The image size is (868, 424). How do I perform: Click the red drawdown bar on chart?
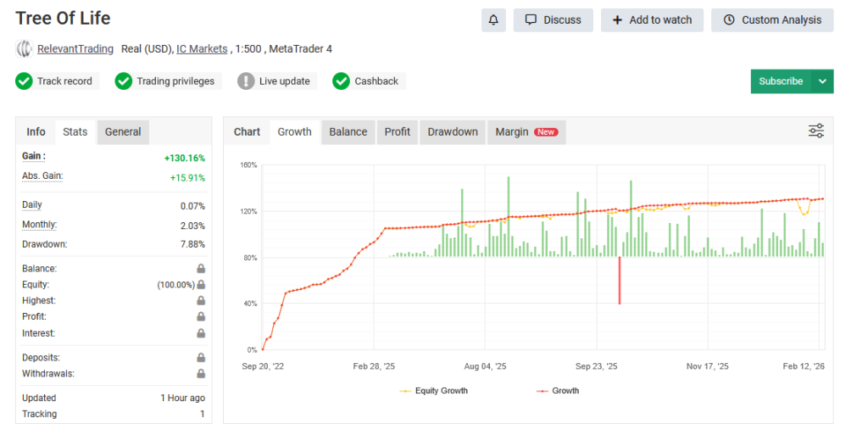point(620,280)
